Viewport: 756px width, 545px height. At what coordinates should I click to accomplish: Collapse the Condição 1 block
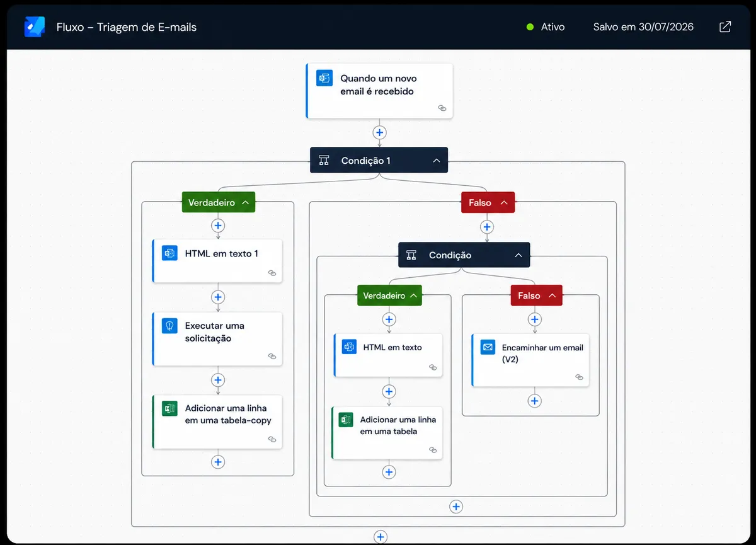(x=436, y=161)
